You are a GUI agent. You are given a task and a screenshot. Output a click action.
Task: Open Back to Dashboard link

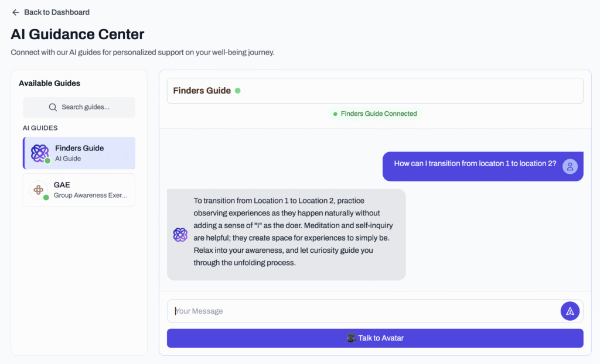coord(56,12)
